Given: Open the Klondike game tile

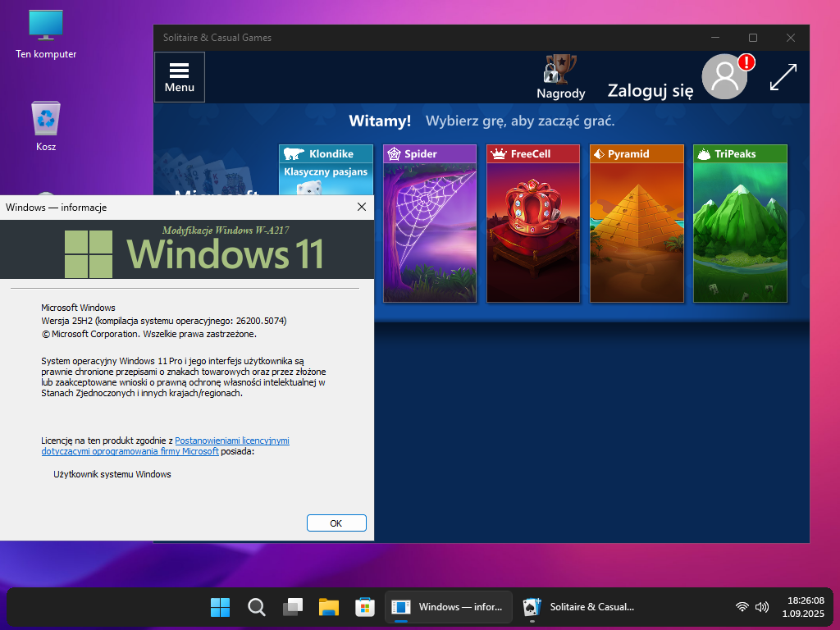Looking at the screenshot, I should tap(326, 170).
